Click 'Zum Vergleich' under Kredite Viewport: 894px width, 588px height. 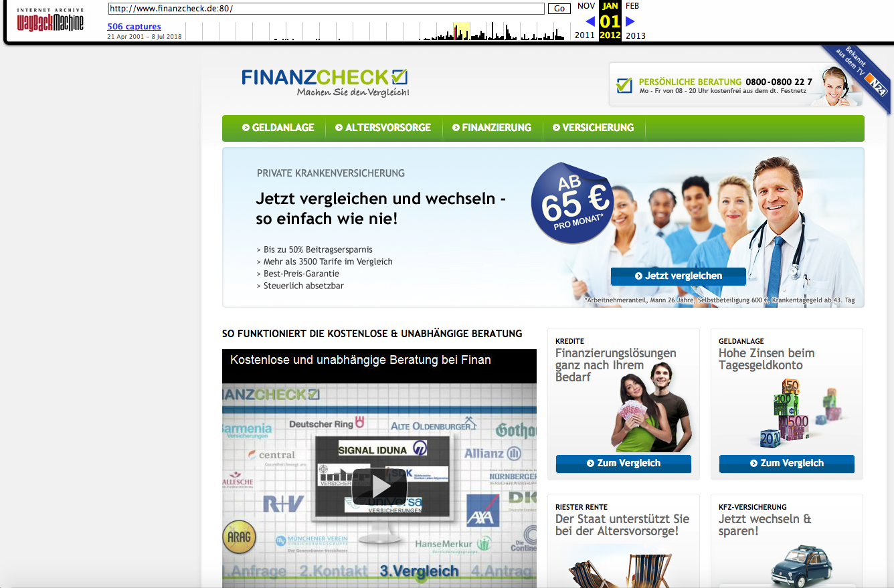[623, 464]
